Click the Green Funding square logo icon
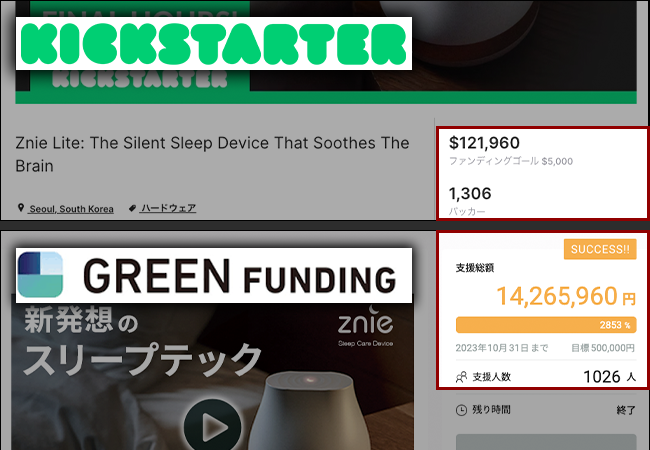 click(x=40, y=274)
